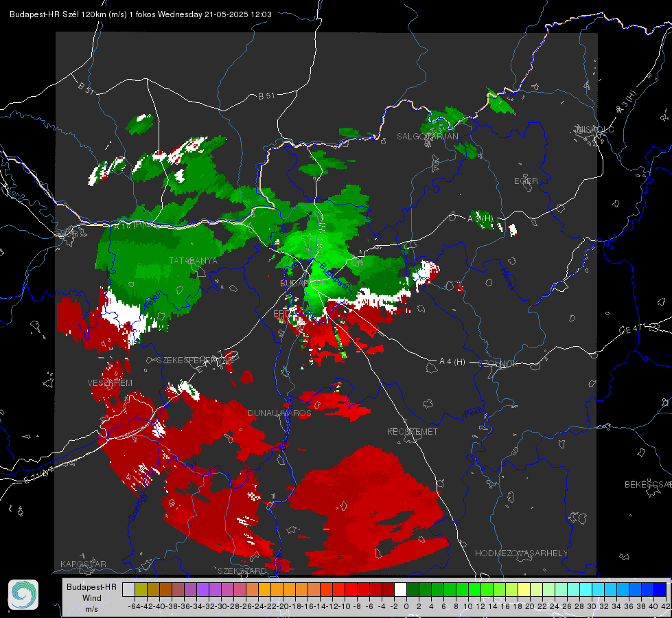The width and height of the screenshot is (672, 618).
Task: Select the white zero-velocity legend swatch
Action: (400, 590)
